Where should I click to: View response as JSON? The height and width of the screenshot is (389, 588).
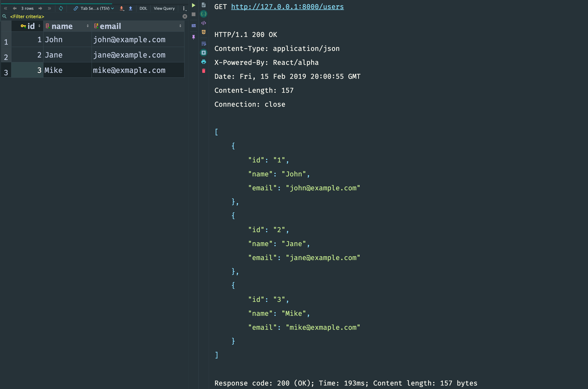(204, 14)
